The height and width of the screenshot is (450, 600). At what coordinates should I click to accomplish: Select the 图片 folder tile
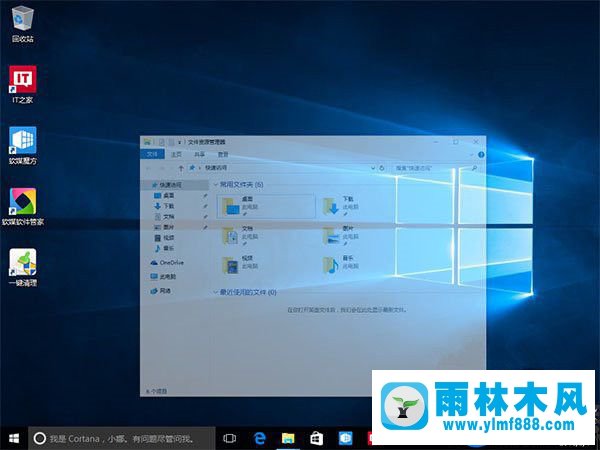pos(342,236)
